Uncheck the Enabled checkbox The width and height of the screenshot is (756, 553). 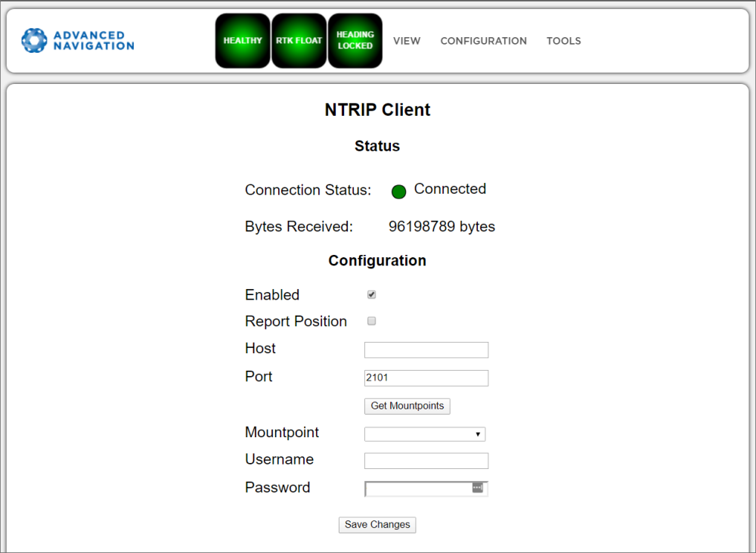(x=372, y=295)
